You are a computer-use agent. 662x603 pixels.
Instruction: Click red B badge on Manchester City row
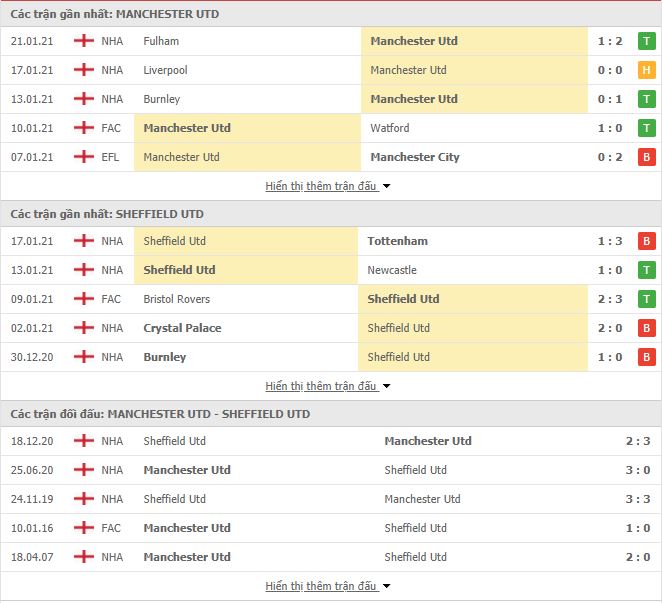click(x=646, y=157)
